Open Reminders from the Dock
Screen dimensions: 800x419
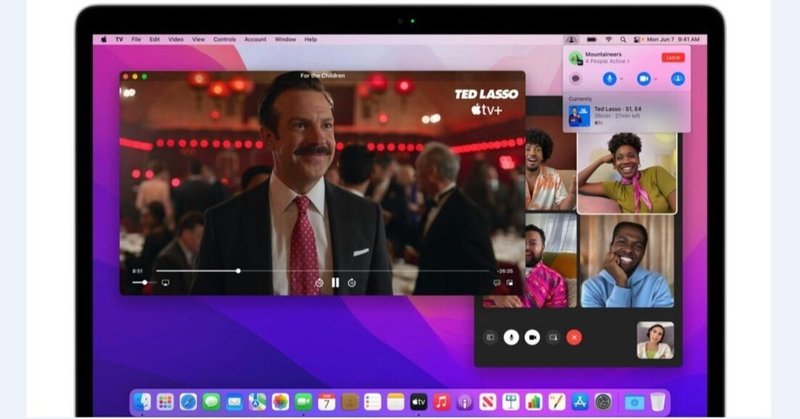pyautogui.click(x=372, y=402)
